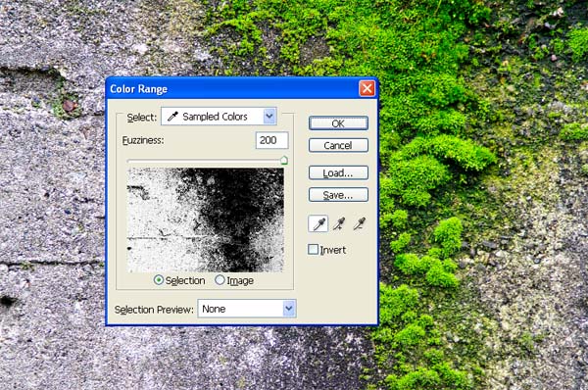
Task: Click the Load... button
Action: [x=338, y=172]
